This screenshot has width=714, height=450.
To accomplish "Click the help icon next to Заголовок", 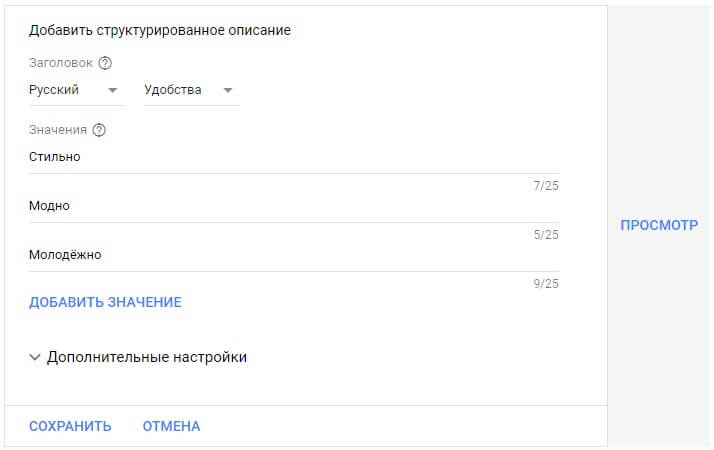I will (105, 63).
